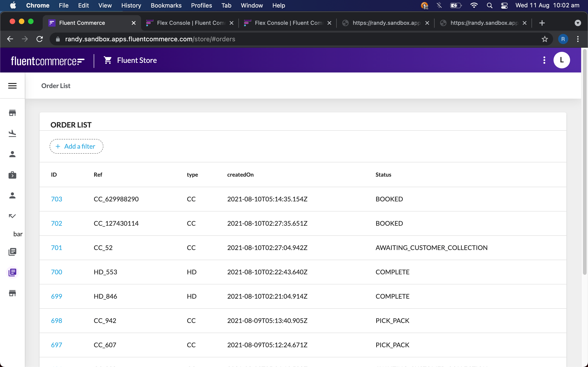Click the call-missed arrow sidebar icon
The width and height of the screenshot is (588, 367).
click(12, 216)
